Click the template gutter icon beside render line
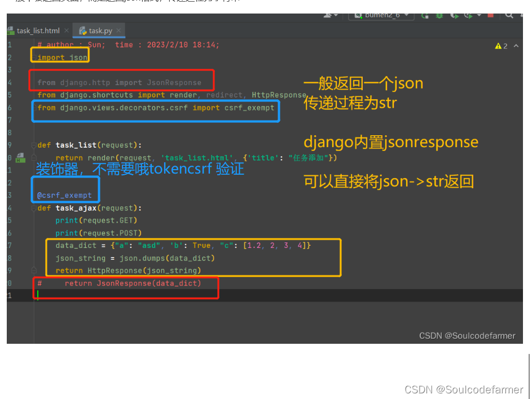The image size is (532, 399). click(21, 158)
